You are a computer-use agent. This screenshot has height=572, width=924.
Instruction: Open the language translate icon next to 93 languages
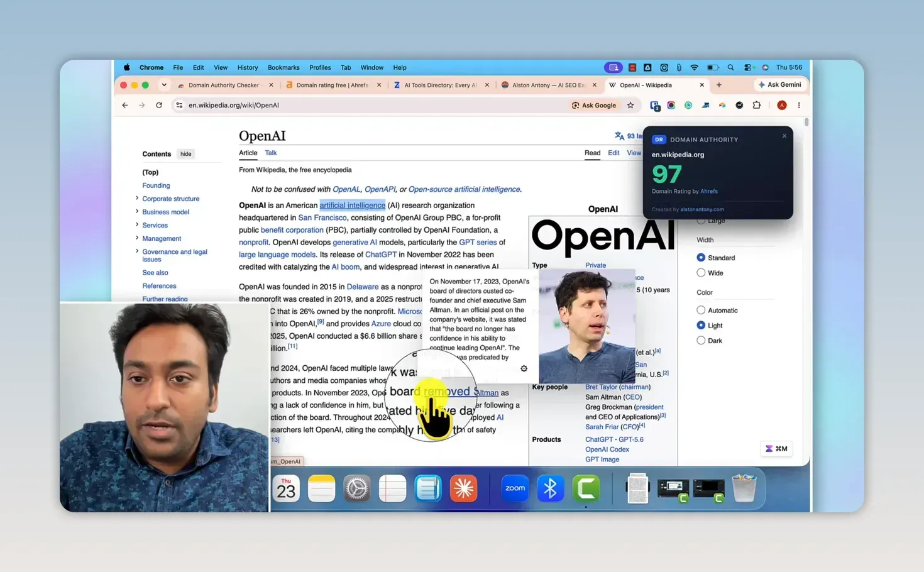[x=620, y=136]
